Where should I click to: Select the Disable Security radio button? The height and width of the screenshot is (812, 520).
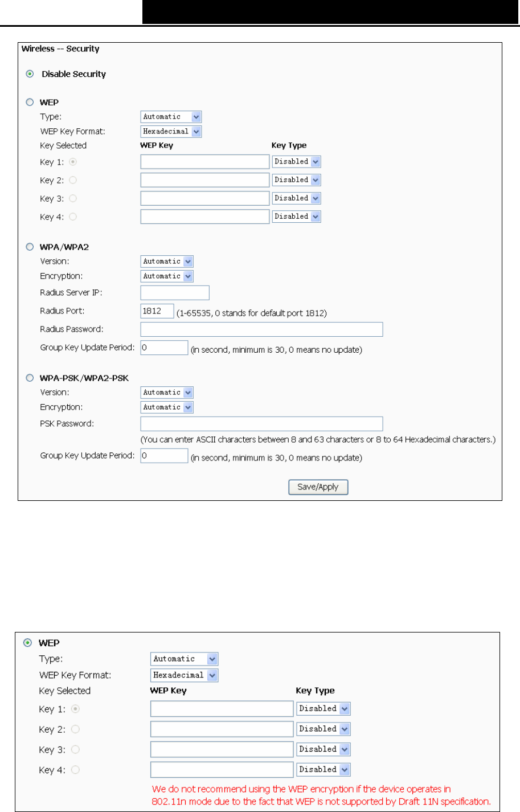[x=30, y=74]
